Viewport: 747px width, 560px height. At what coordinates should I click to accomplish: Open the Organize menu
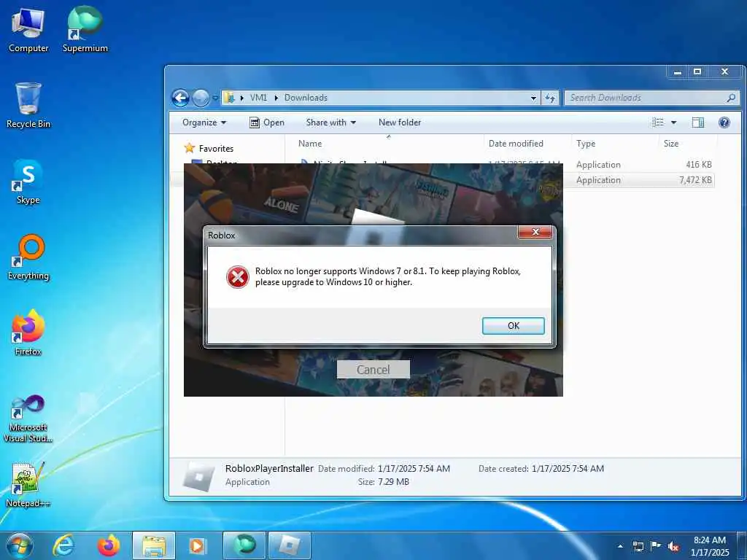(204, 122)
